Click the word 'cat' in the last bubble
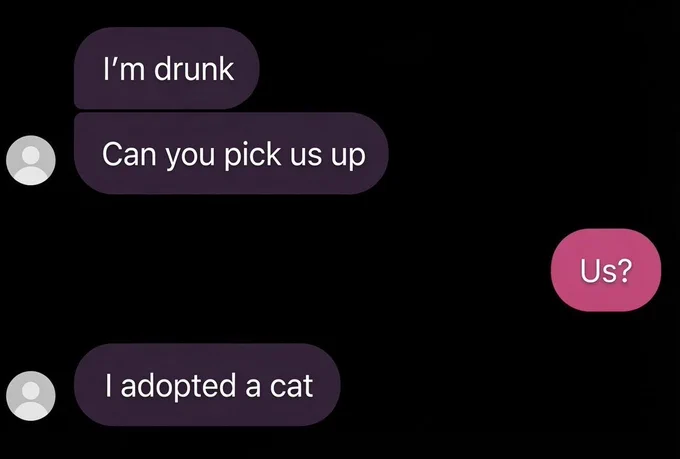The image size is (680, 459). (x=291, y=386)
